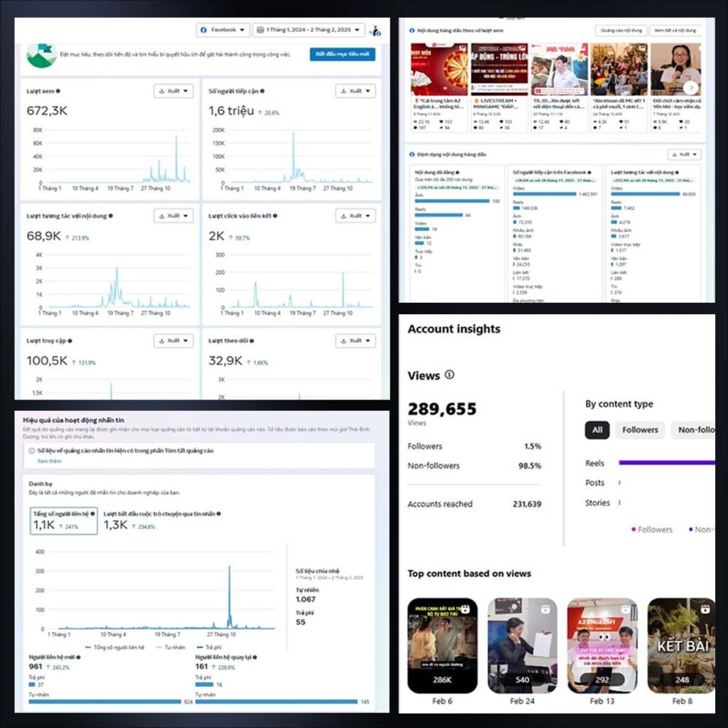Image resolution: width=728 pixels, height=728 pixels.
Task: Click the info icon beside Lượt xem
Action: click(x=58, y=91)
